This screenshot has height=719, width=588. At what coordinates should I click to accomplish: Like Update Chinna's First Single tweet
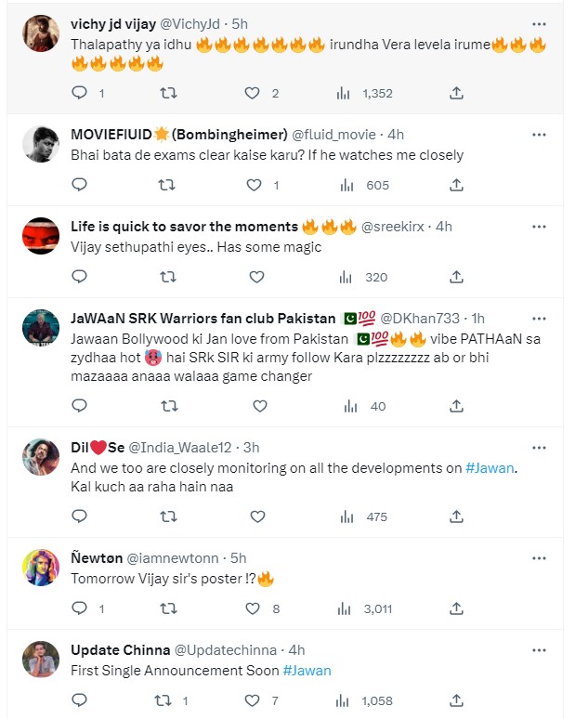255,700
